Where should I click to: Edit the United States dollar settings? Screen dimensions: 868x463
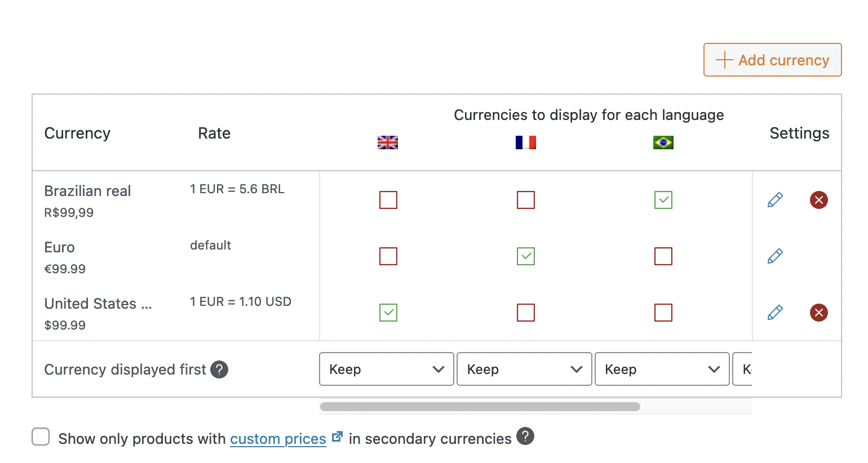pos(775,313)
